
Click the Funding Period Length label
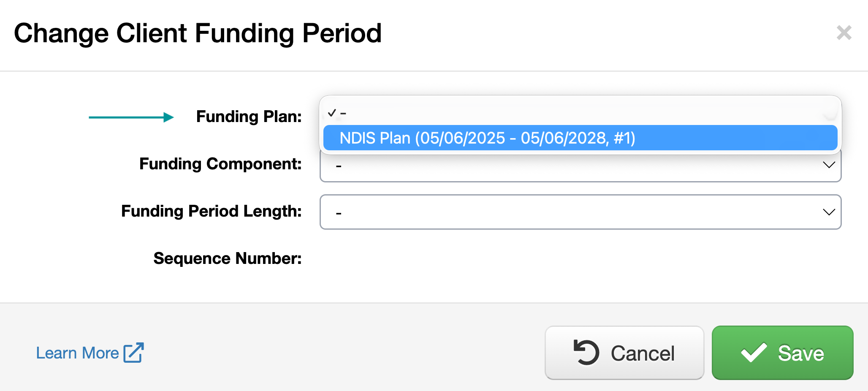coord(211,211)
